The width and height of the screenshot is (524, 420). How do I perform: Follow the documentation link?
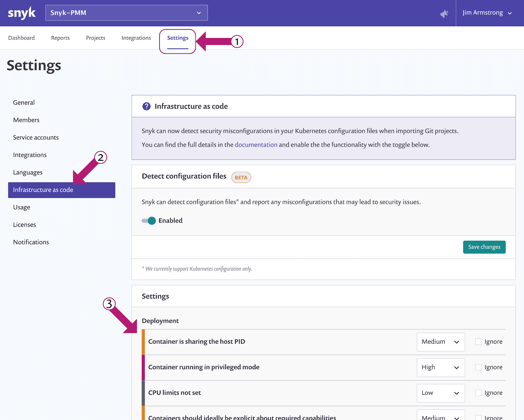point(256,145)
